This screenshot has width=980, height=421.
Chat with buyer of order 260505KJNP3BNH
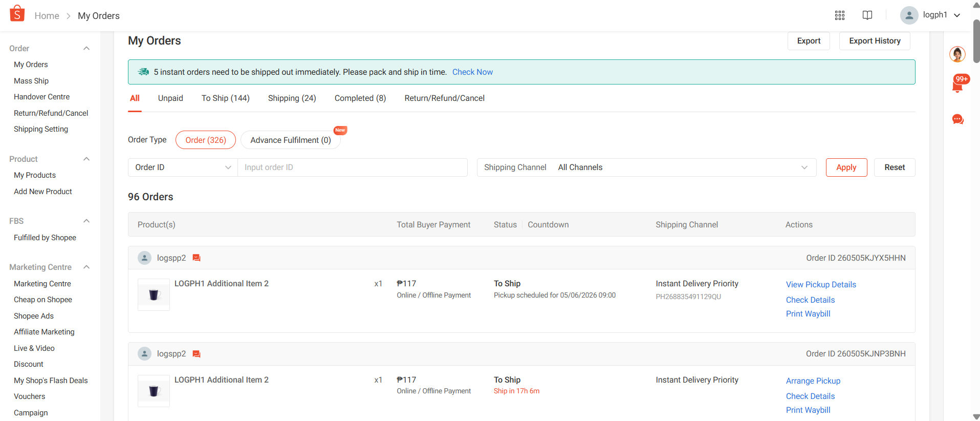coord(197,354)
